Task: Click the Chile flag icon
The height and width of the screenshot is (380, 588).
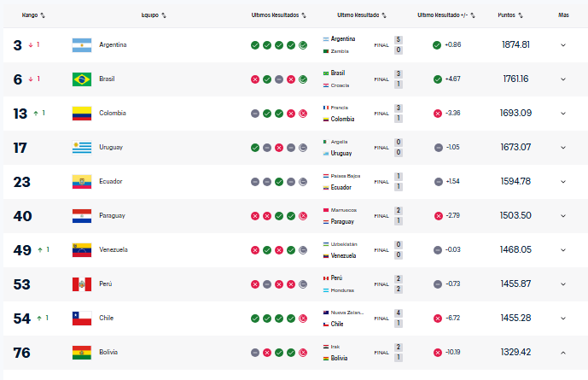Action: 82,318
